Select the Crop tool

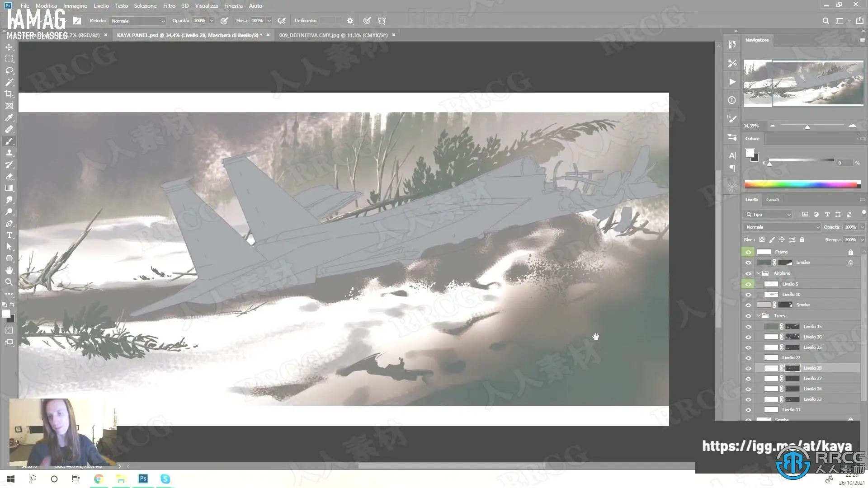pos(9,94)
